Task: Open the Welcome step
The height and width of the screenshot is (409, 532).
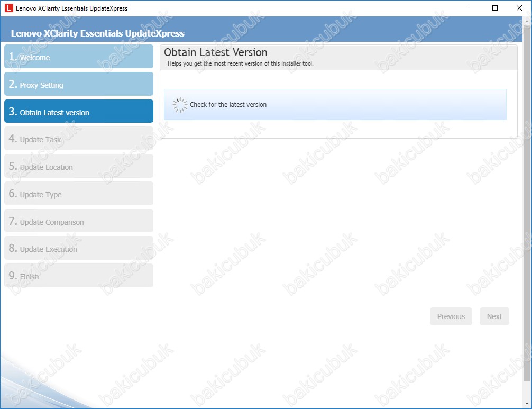Action: point(79,57)
